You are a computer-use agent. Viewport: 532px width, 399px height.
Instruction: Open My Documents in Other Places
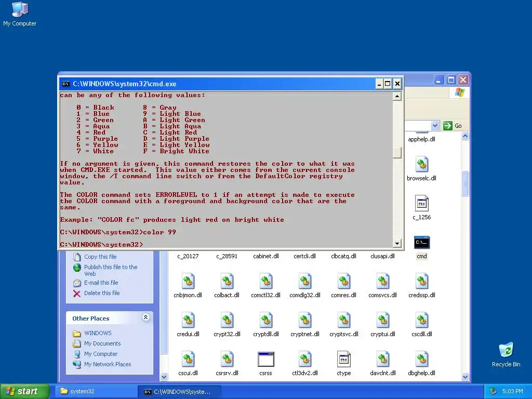102,343
